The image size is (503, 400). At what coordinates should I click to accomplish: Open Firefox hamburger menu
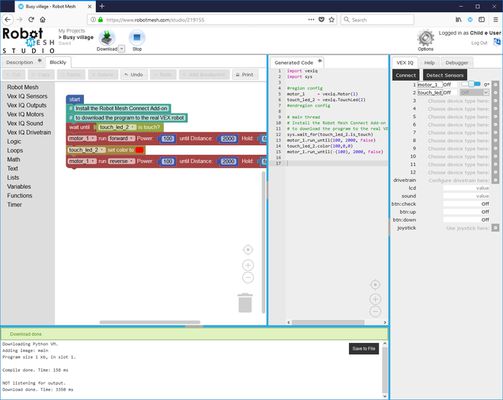click(496, 20)
